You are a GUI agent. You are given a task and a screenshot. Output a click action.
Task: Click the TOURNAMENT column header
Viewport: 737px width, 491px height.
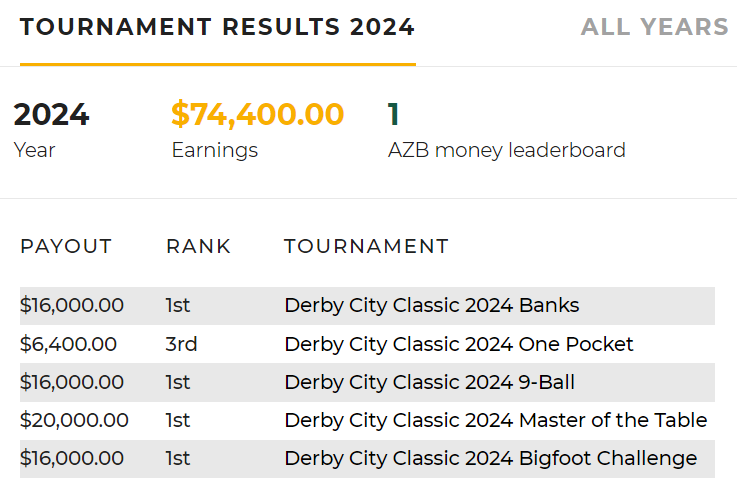click(366, 246)
